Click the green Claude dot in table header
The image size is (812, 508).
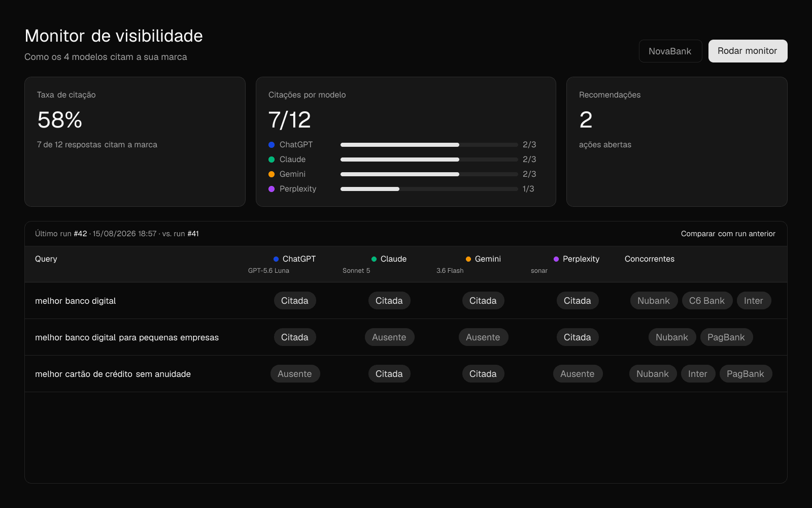click(x=374, y=259)
